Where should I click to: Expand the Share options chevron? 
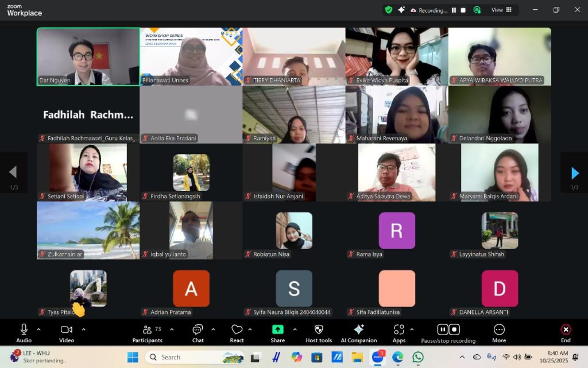[x=295, y=329]
